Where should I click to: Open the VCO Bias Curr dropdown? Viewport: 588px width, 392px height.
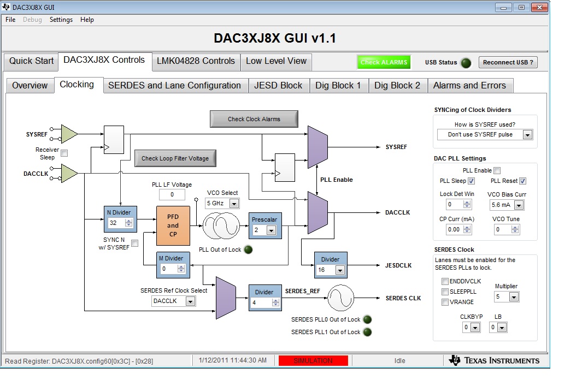click(519, 205)
